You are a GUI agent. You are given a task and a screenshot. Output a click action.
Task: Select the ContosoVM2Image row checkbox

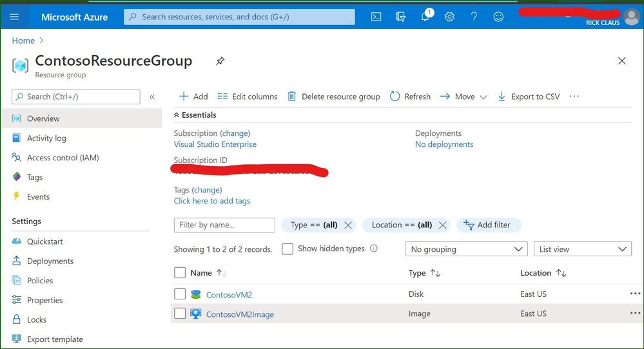click(x=180, y=314)
